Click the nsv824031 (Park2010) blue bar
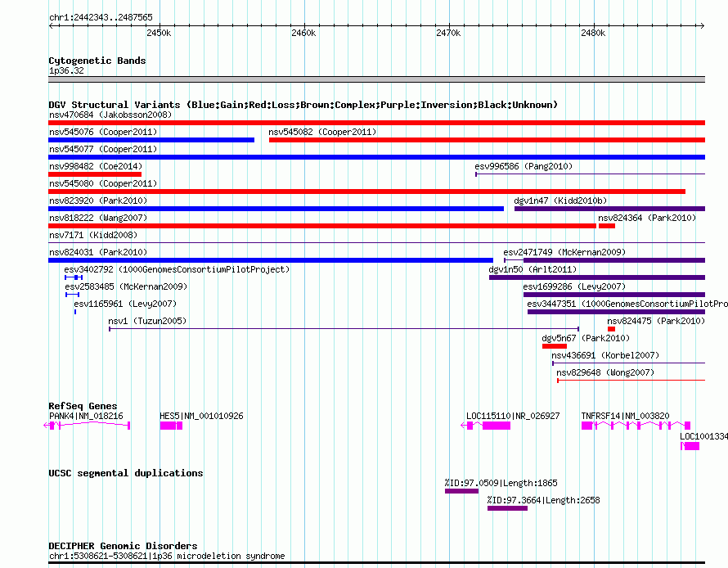Image resolution: width=728 pixels, height=568 pixels. click(271, 260)
